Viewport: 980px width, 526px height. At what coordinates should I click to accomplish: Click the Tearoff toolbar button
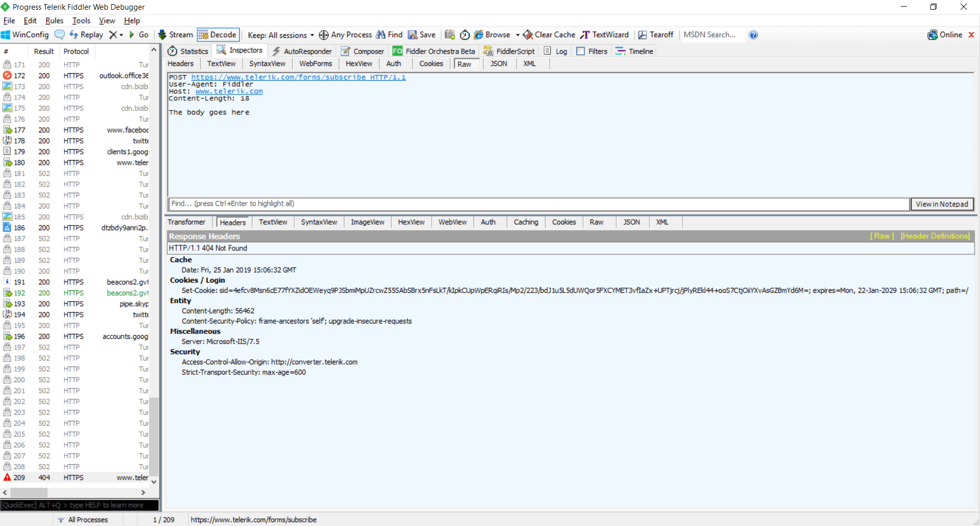pyautogui.click(x=656, y=35)
